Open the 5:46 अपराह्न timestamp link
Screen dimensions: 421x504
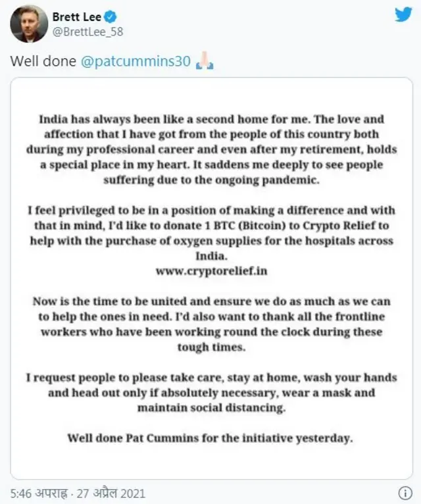(x=39, y=493)
